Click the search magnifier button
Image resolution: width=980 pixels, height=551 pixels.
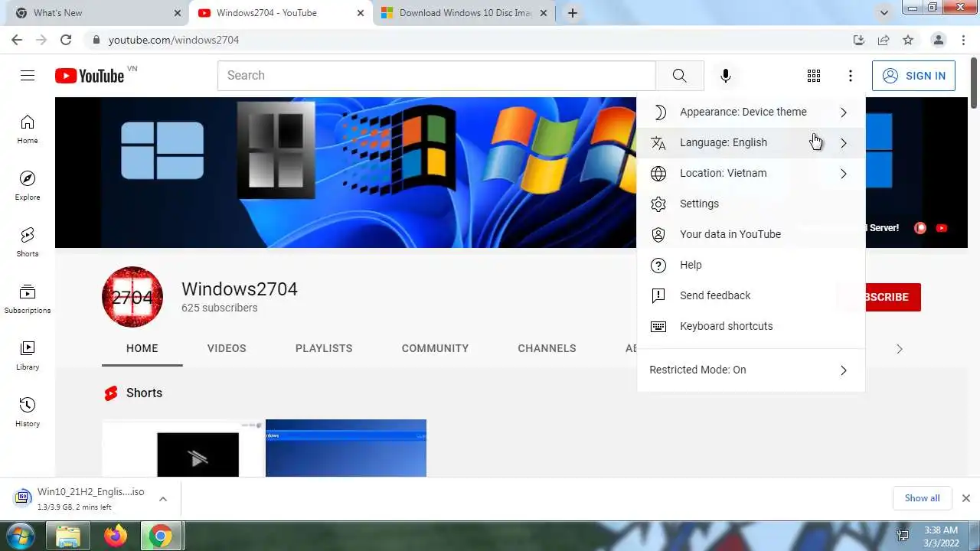[x=679, y=75]
